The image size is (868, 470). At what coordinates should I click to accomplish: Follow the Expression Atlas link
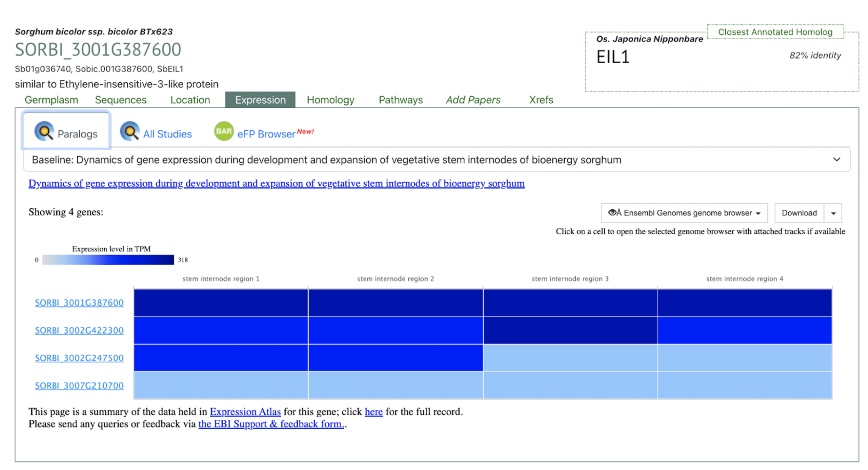pos(245,412)
